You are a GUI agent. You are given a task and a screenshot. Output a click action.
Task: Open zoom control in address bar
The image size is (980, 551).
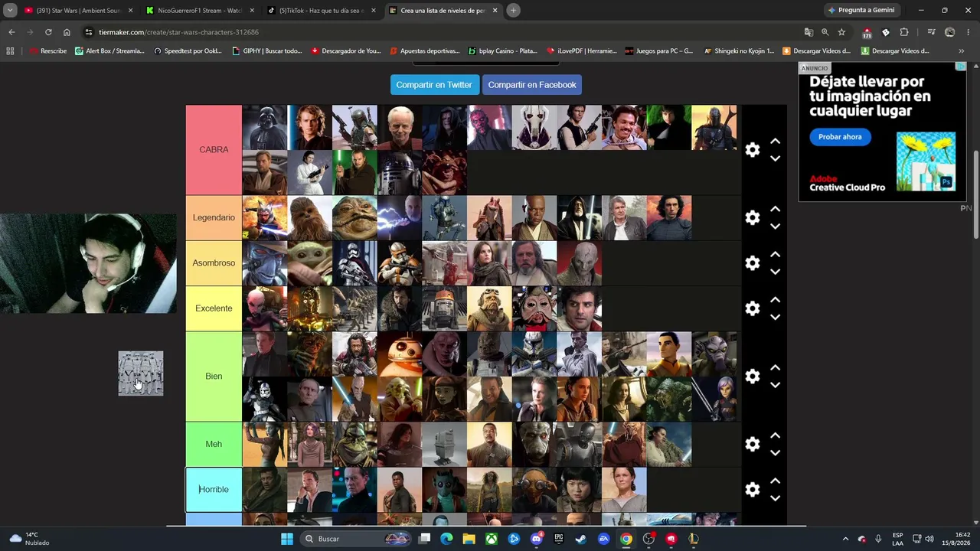825,32
